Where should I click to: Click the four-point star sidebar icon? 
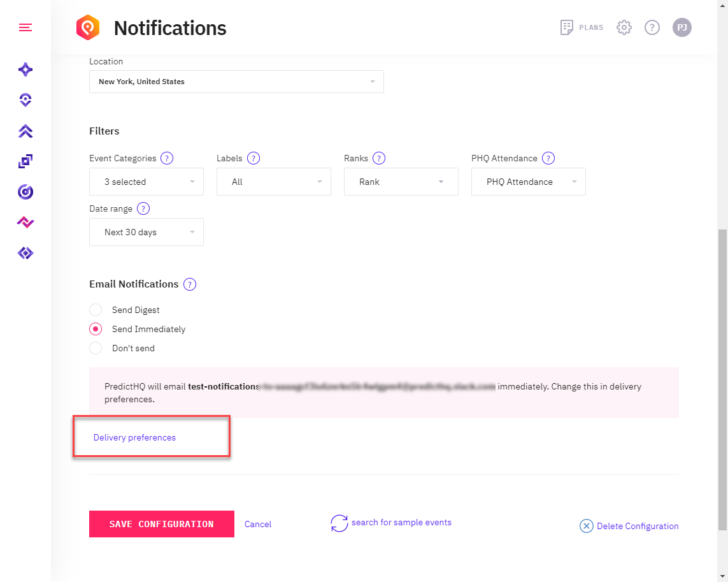click(25, 70)
